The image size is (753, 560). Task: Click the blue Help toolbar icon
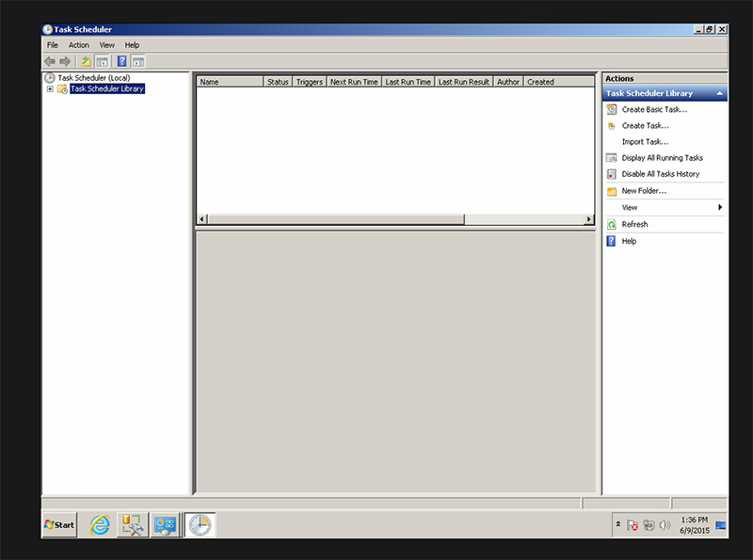click(122, 61)
